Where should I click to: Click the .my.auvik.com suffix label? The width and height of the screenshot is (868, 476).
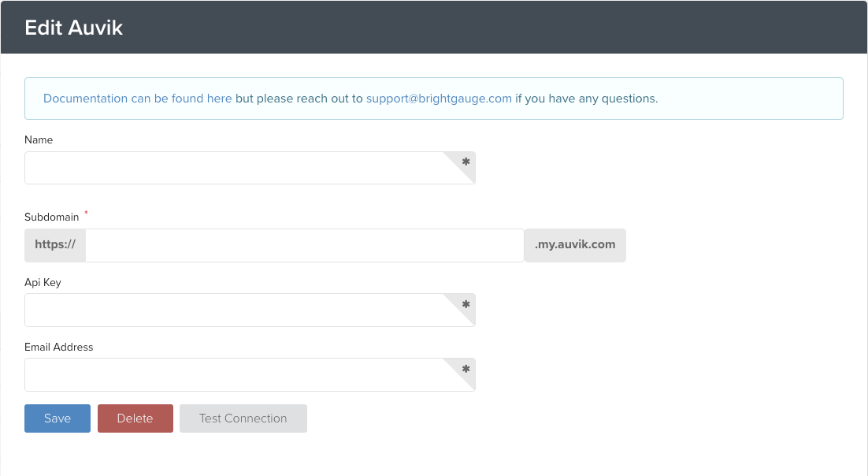pyautogui.click(x=575, y=245)
